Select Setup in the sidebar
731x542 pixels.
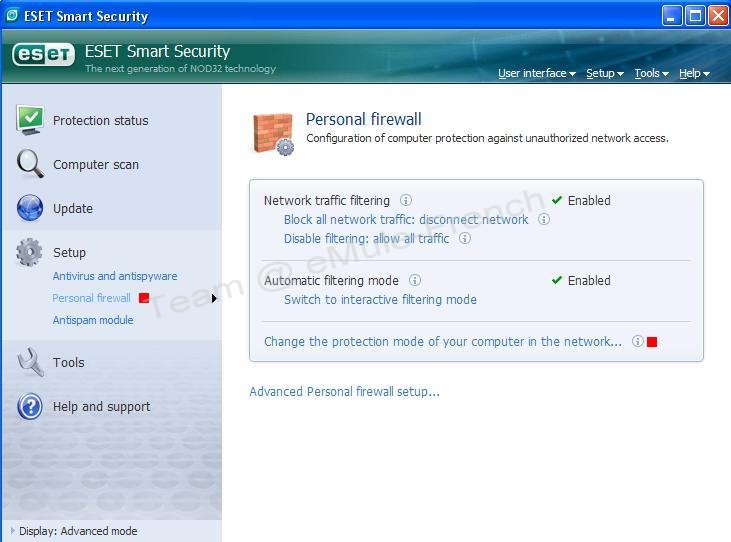(69, 253)
